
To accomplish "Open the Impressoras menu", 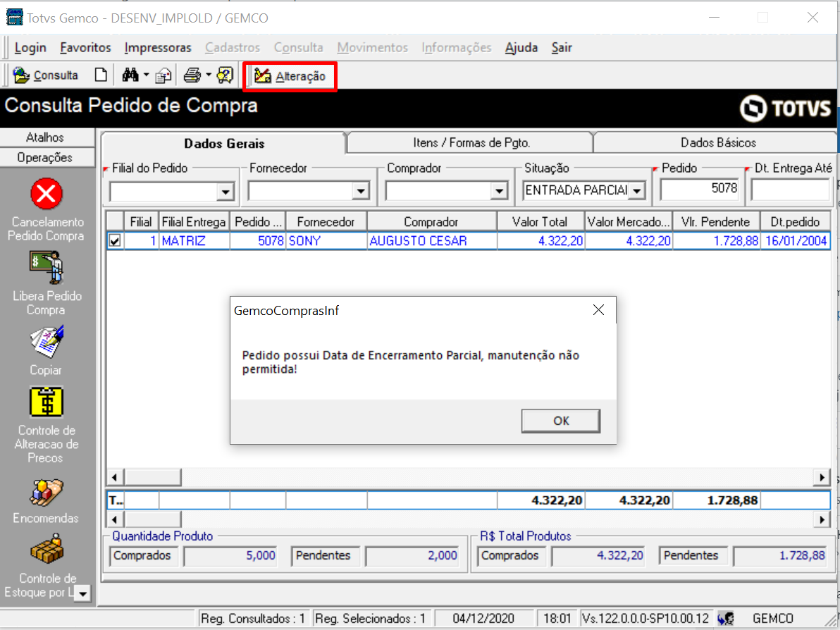I will [x=158, y=48].
